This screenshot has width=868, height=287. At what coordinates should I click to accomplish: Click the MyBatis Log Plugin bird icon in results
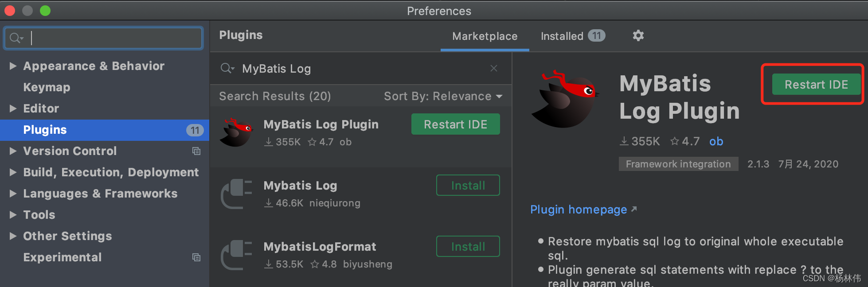[x=236, y=132]
